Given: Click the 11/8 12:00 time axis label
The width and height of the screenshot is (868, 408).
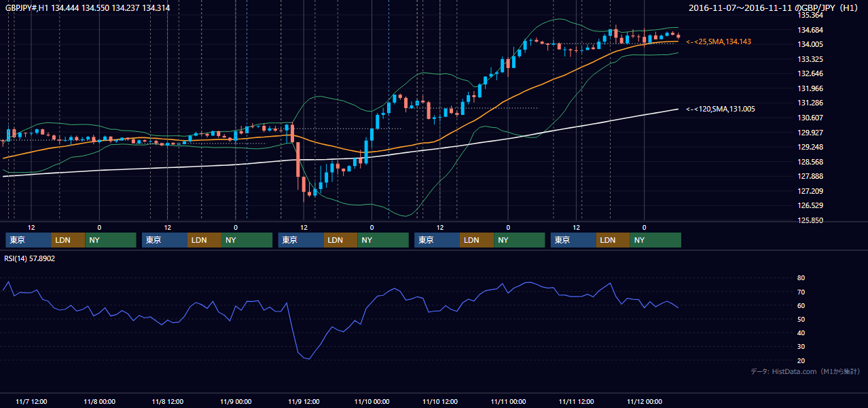Looking at the screenshot, I should 167,401.
